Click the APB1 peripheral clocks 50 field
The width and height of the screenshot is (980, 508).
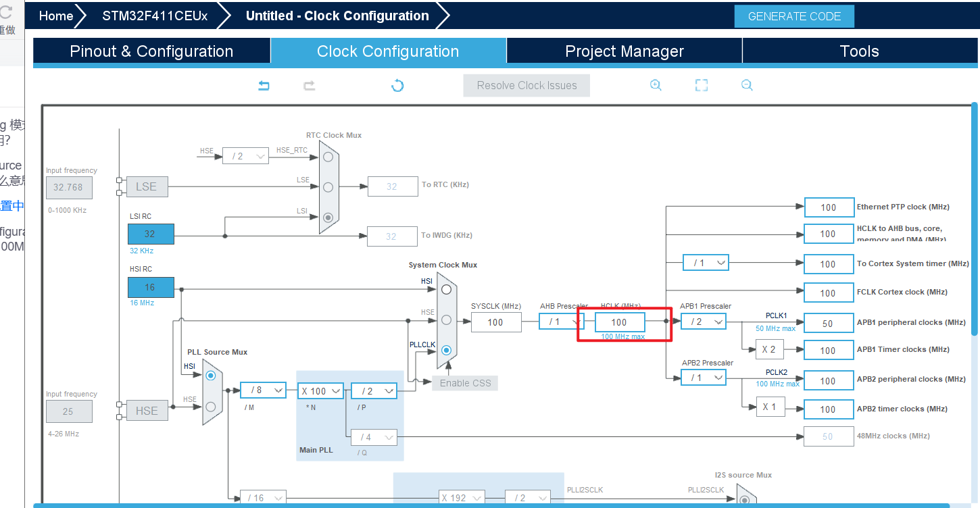click(829, 323)
